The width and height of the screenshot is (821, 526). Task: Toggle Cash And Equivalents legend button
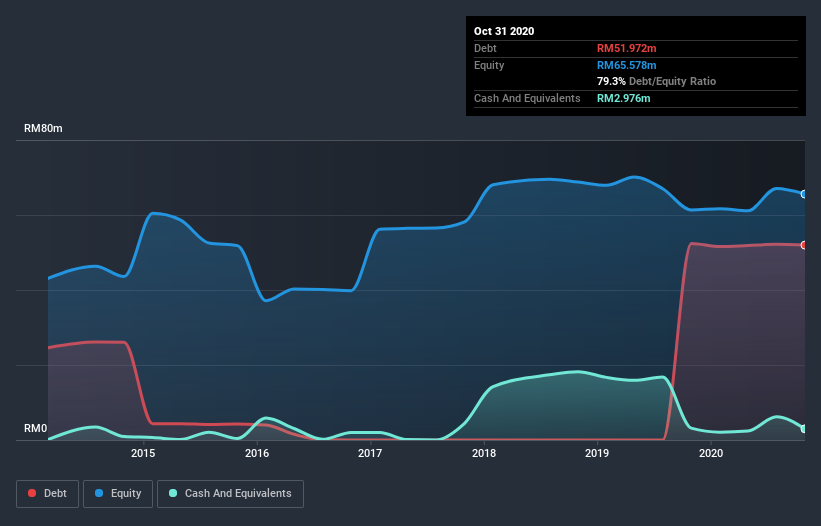click(x=230, y=494)
